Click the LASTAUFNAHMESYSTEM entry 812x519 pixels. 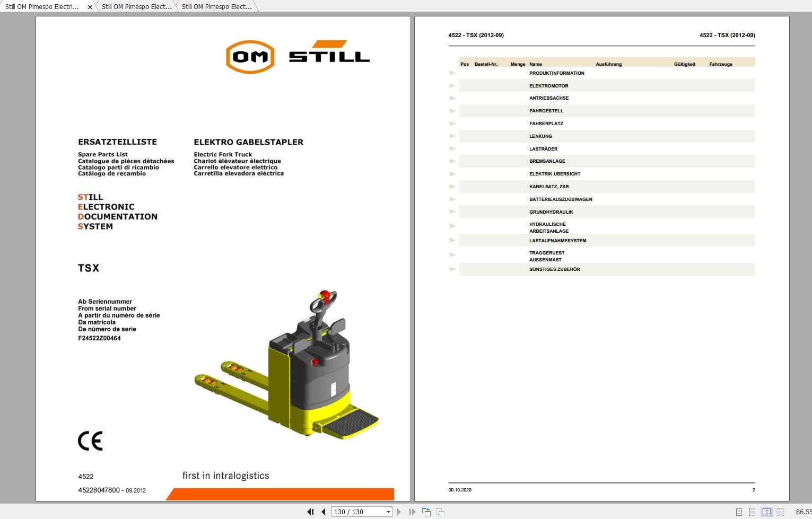click(x=557, y=241)
